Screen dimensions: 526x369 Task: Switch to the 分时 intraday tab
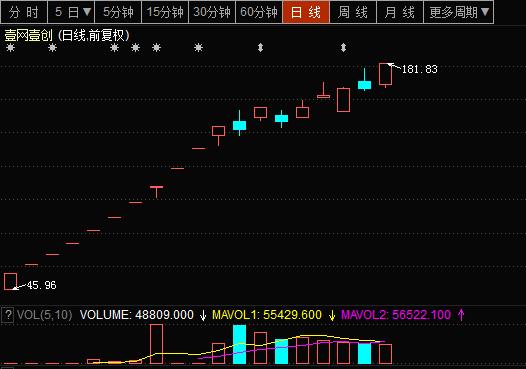[x=24, y=12]
